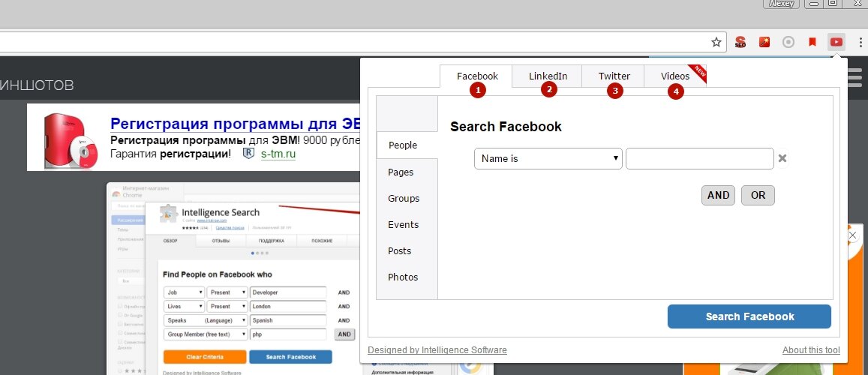This screenshot has width=868, height=375.
Task: Click the red magic wand extension icon
Action: [x=764, y=42]
